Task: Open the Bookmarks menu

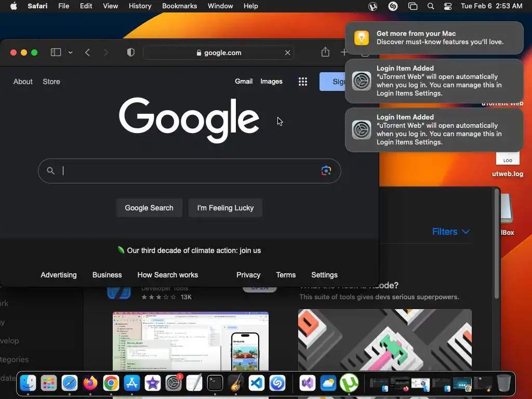Action: [179, 6]
